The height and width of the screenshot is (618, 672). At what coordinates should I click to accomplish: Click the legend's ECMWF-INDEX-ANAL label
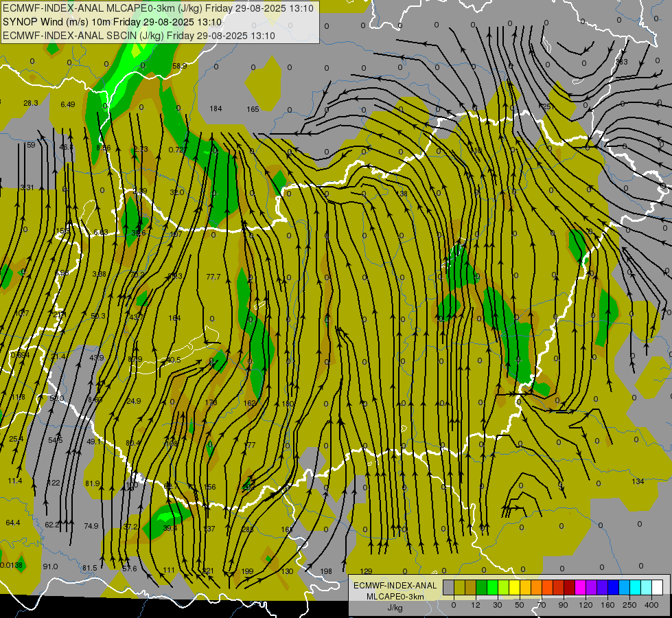395,586
